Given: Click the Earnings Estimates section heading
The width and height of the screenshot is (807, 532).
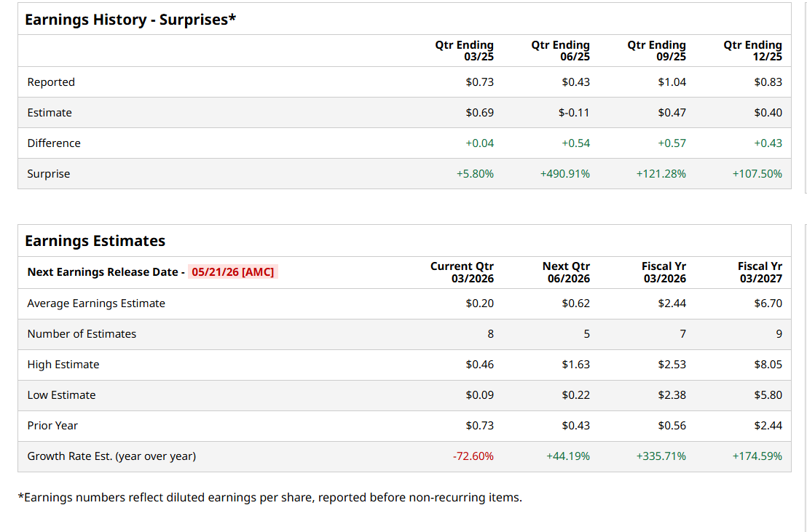Looking at the screenshot, I should (x=95, y=241).
